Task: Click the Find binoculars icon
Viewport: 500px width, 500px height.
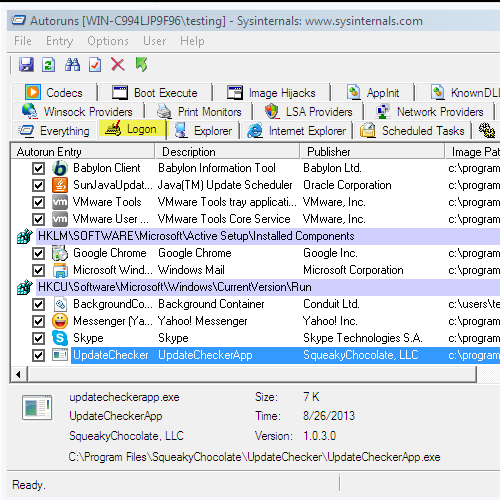Action: [x=72, y=64]
